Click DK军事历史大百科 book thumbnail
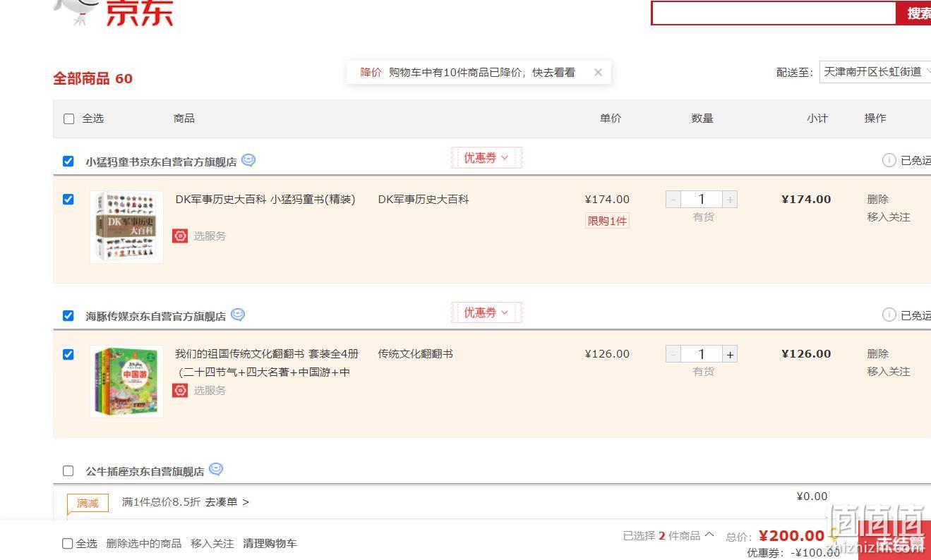Screen dimensions: 931x560 point(126,226)
